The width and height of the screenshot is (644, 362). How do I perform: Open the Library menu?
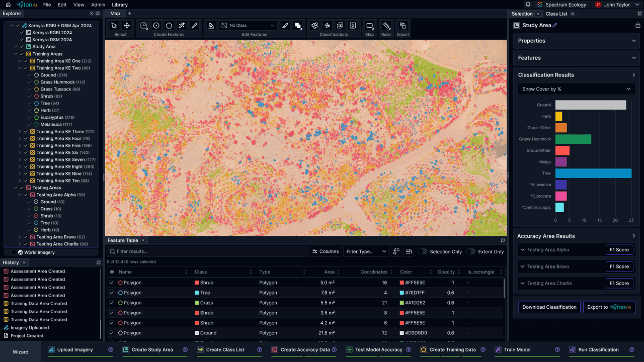(x=120, y=5)
